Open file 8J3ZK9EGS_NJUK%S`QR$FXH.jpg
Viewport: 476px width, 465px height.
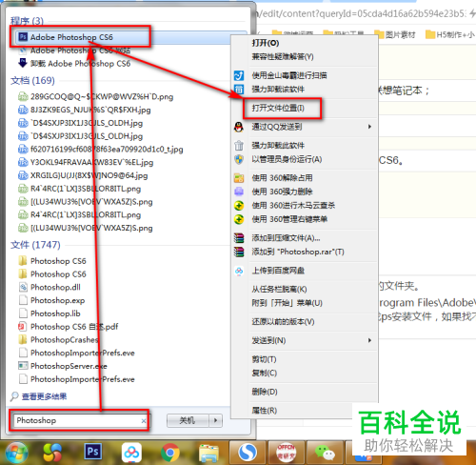(90, 110)
